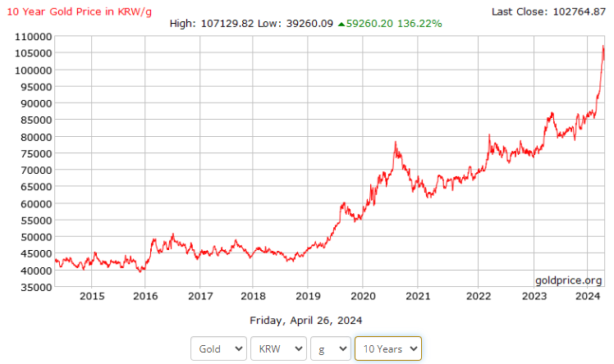Click the 75000 y-axis label

coord(36,153)
